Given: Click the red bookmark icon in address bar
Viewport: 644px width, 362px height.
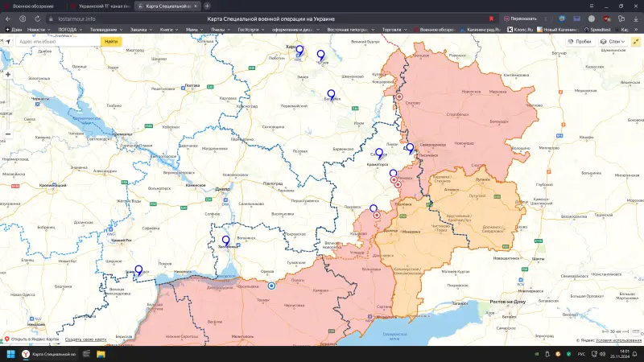Looking at the screenshot, I should (x=492, y=18).
